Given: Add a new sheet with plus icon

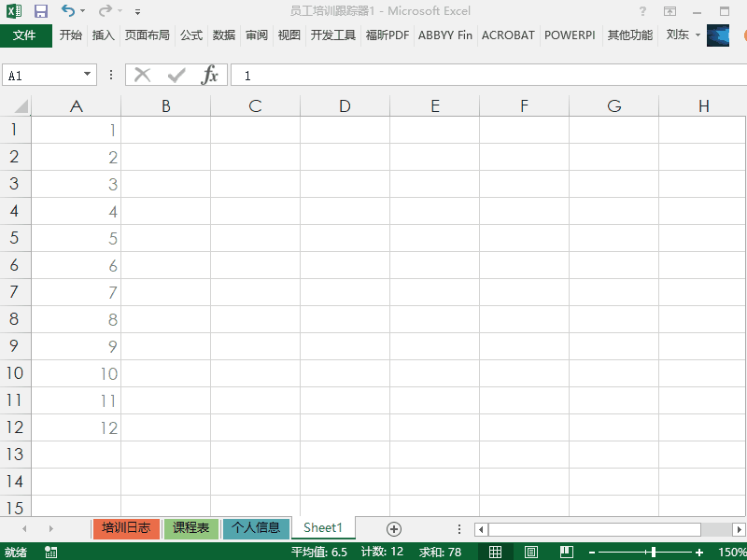Looking at the screenshot, I should click(x=394, y=528).
